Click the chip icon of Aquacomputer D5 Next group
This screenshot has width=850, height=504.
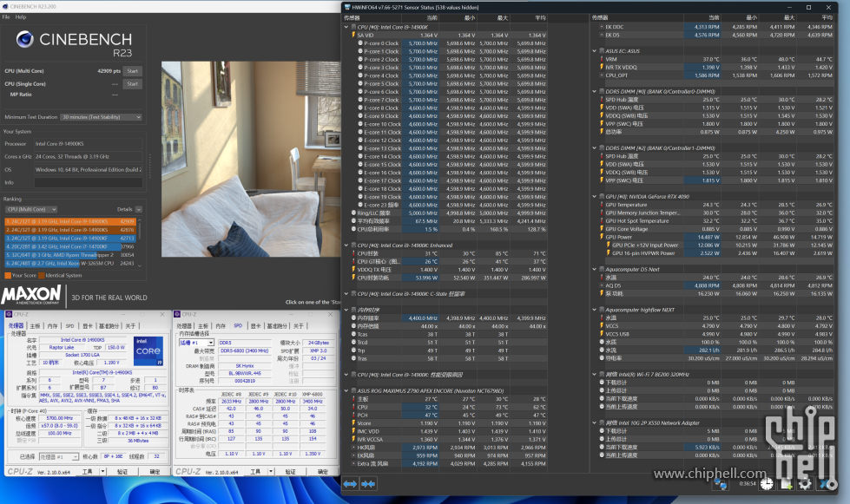[x=602, y=269]
